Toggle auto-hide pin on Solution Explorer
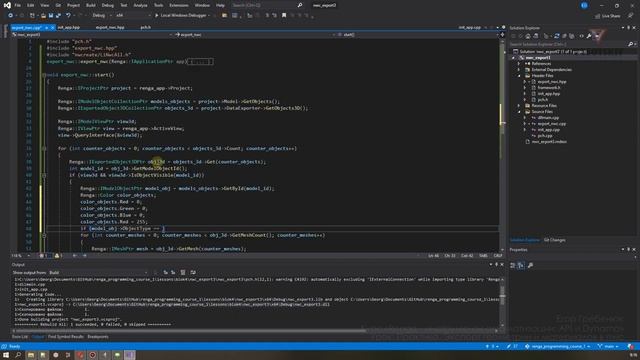Image resolution: width=640 pixels, height=360 pixels. [629, 28]
